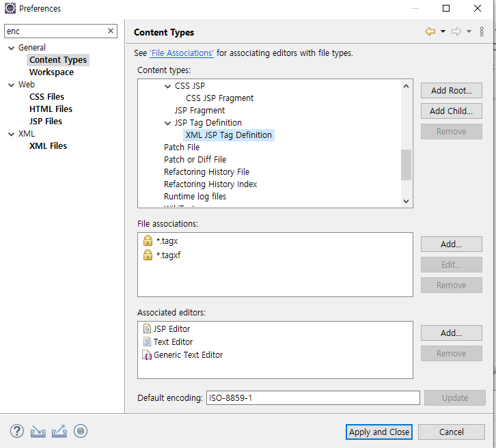Open the XML Files preference page
The width and height of the screenshot is (496, 448).
(48, 146)
